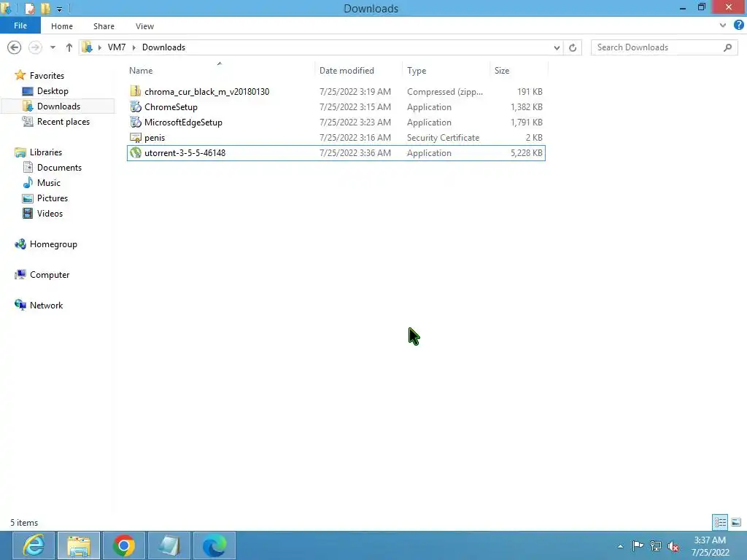Click the notebook app icon in taskbar

[x=169, y=545]
